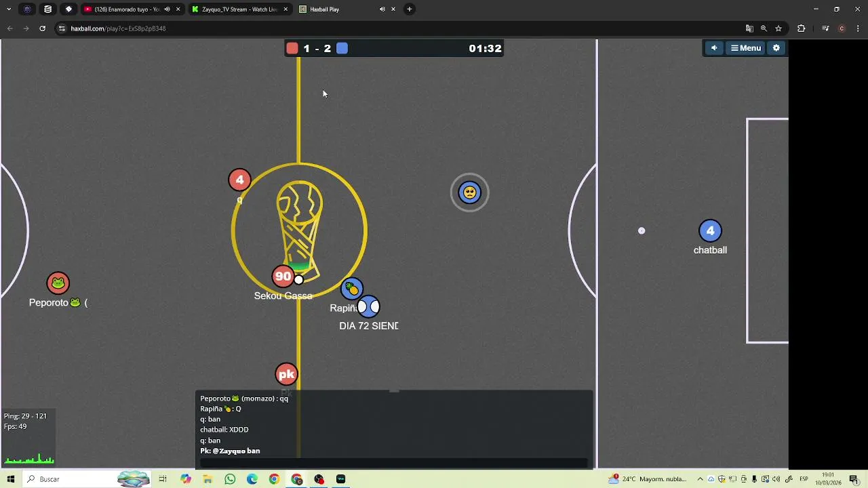This screenshot has height=488, width=868.
Task: Click chat line "Pk: @Zayquo ban"
Action: tap(230, 451)
